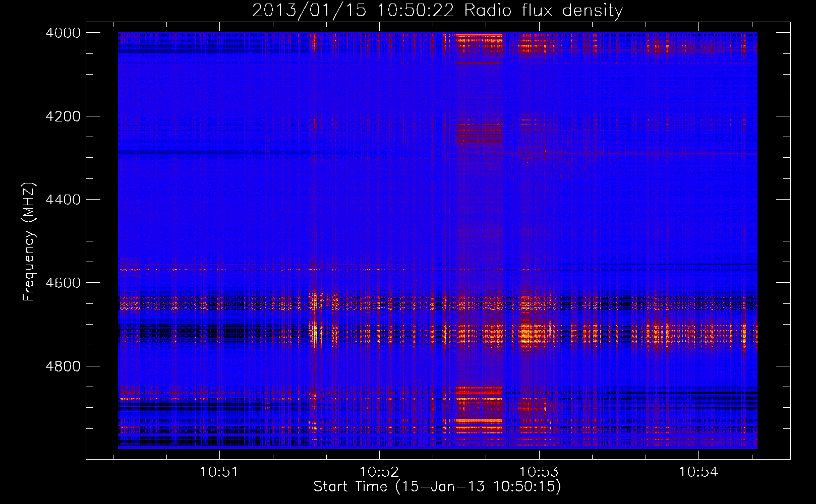
Task: Click the '10:51' time axis label
Action: point(219,472)
